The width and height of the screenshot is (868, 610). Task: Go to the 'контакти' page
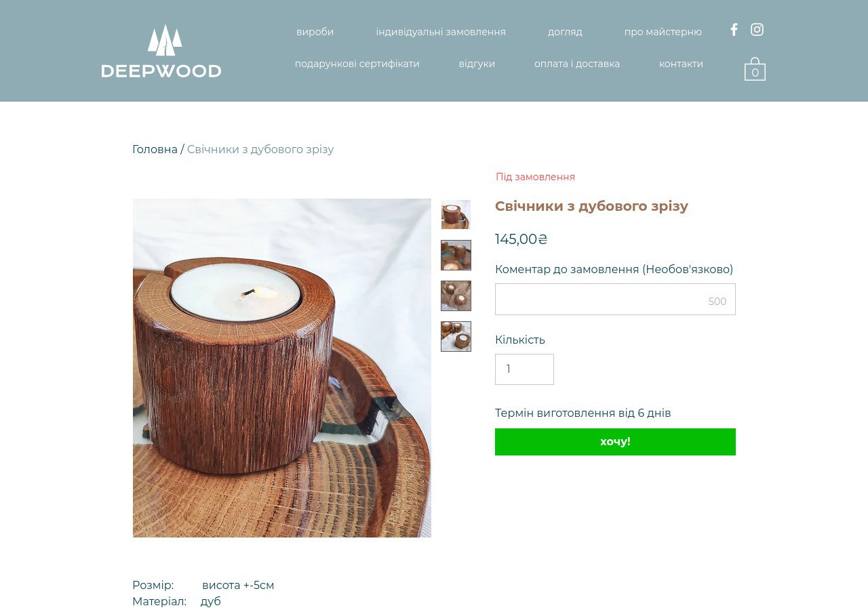(x=681, y=64)
